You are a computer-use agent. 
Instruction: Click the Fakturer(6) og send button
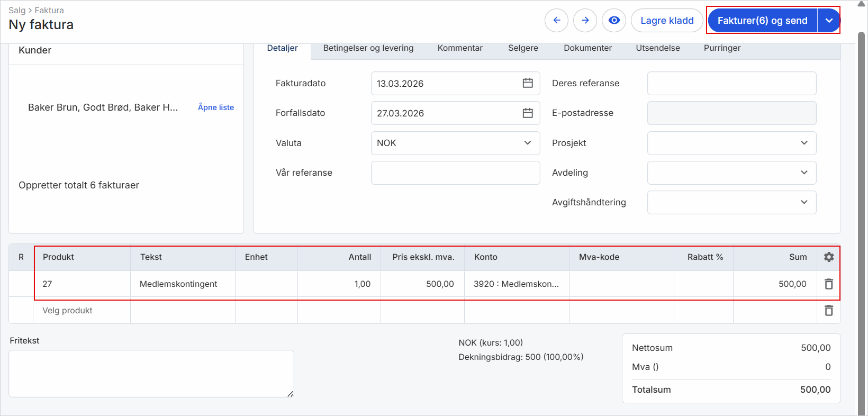[x=762, y=21]
